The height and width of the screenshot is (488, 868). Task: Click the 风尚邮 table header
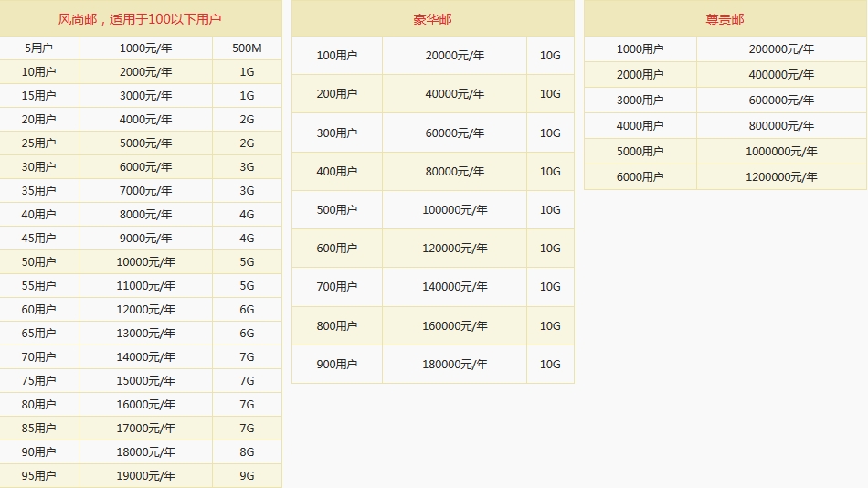140,18
